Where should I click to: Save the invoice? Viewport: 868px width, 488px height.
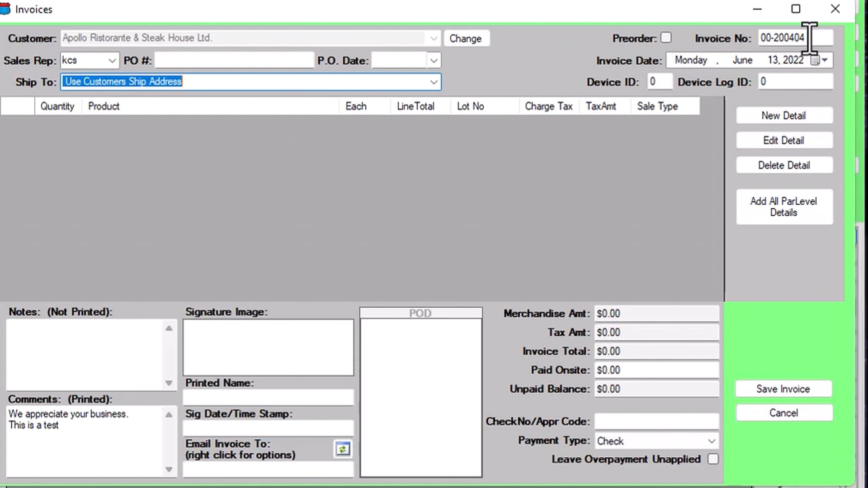click(x=783, y=389)
